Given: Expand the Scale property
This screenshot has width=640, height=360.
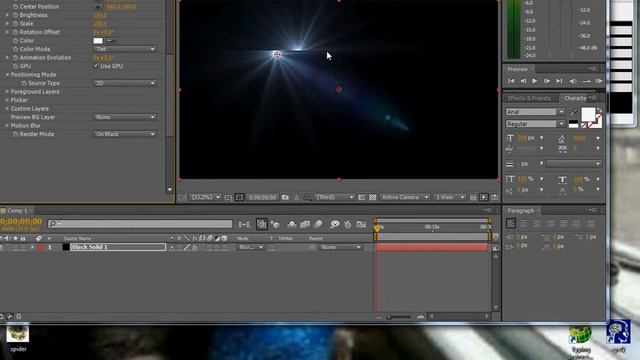Looking at the screenshot, I should tap(7, 23).
